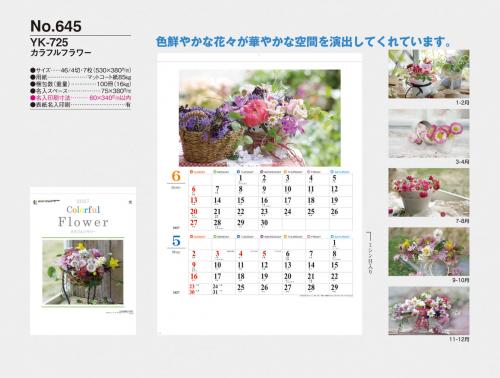Click the blue headline 色鮮やかな花々が華やかな空間
The width and height of the screenshot is (500, 378).
pos(303,42)
